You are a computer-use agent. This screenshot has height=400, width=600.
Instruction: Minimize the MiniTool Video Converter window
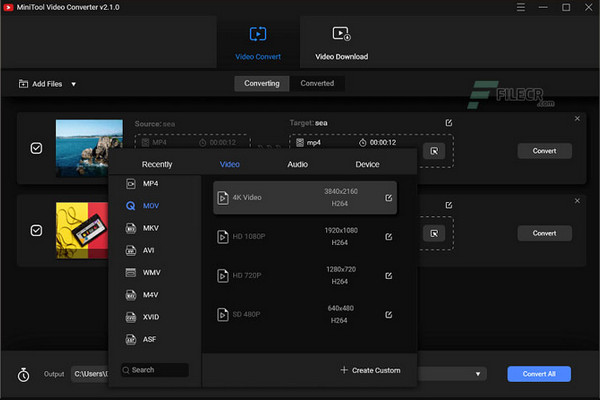(543, 7)
